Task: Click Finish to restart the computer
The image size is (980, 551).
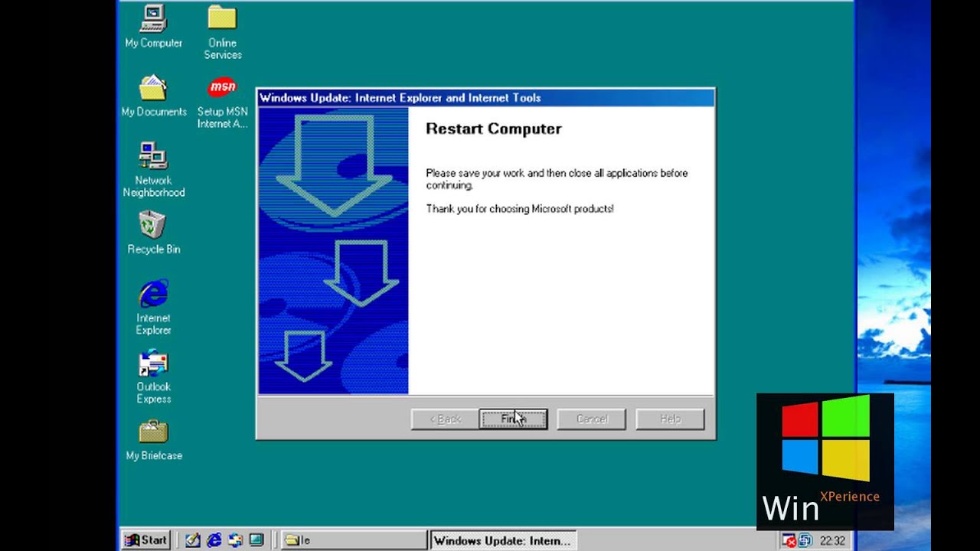Action: 513,419
